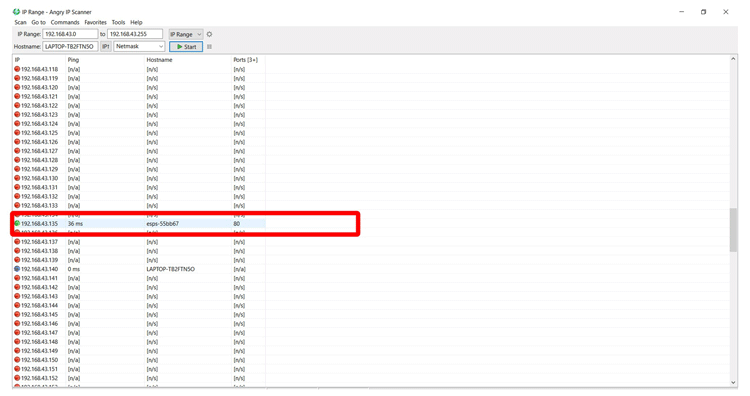Click the scroll up arrow of results list

click(733, 59)
